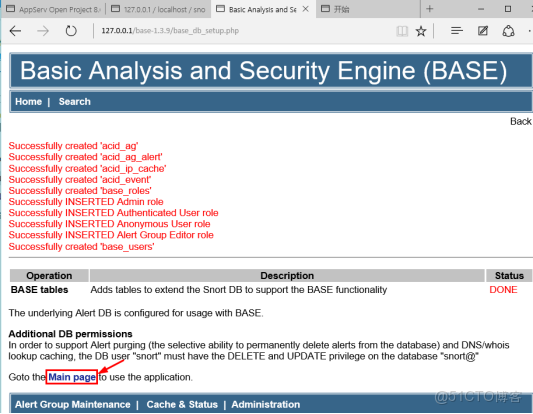Switch to AppServ Open Project tab
This screenshot has width=533, height=414.
(x=54, y=9)
